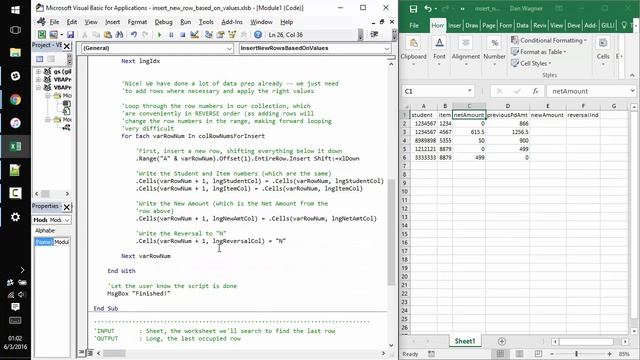Click the Paste icon in VBA toolbar

[x=108, y=35]
